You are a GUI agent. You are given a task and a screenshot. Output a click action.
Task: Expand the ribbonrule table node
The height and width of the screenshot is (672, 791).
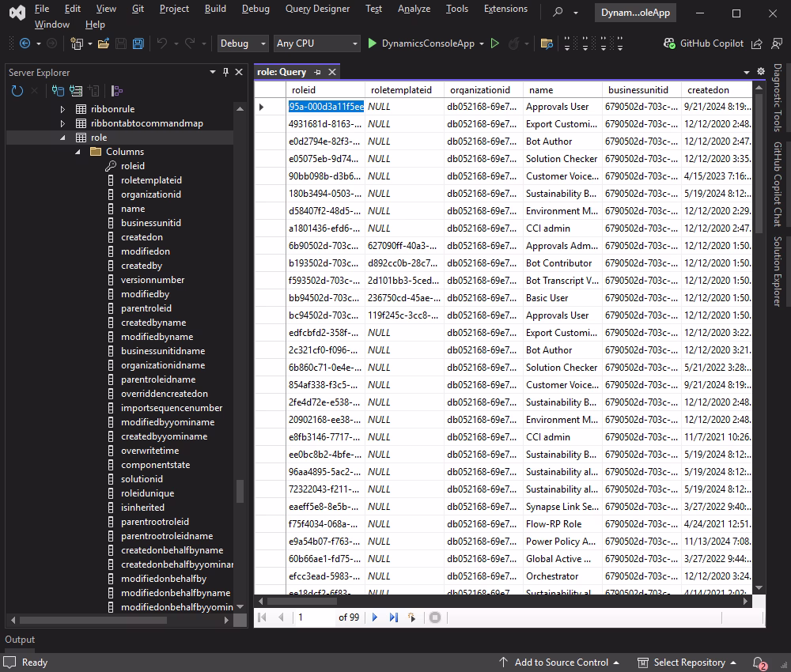[62, 109]
